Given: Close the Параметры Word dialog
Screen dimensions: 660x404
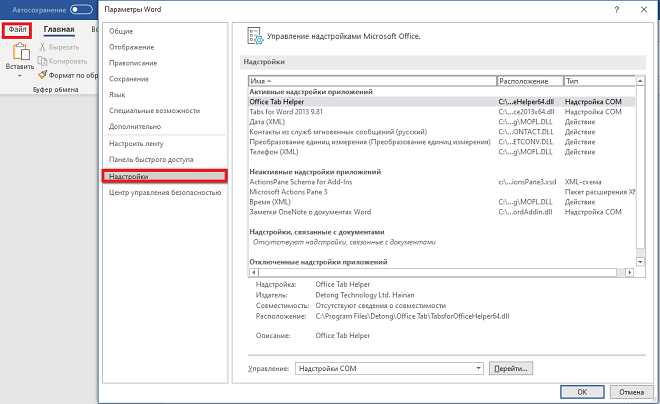Looking at the screenshot, I should pos(644,10).
